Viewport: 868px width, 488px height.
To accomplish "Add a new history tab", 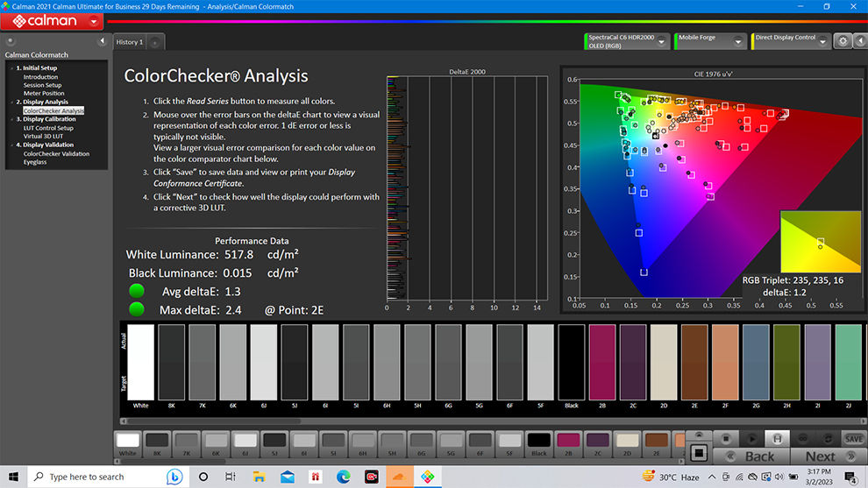I will pyautogui.click(x=155, y=42).
